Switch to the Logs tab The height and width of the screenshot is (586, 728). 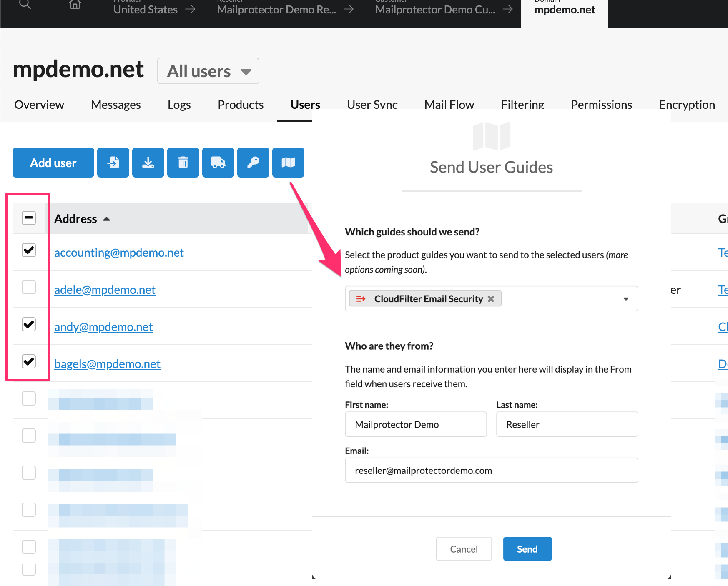[x=179, y=105]
